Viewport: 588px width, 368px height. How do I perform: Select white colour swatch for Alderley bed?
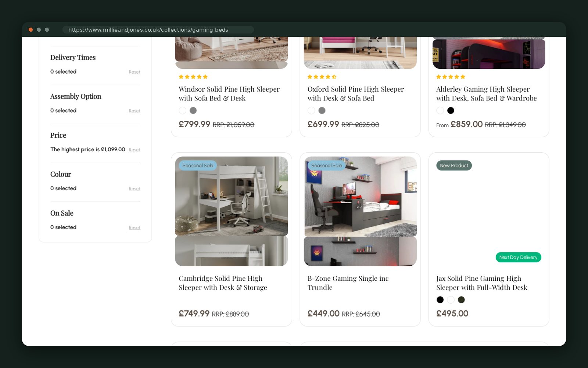pyautogui.click(x=440, y=110)
